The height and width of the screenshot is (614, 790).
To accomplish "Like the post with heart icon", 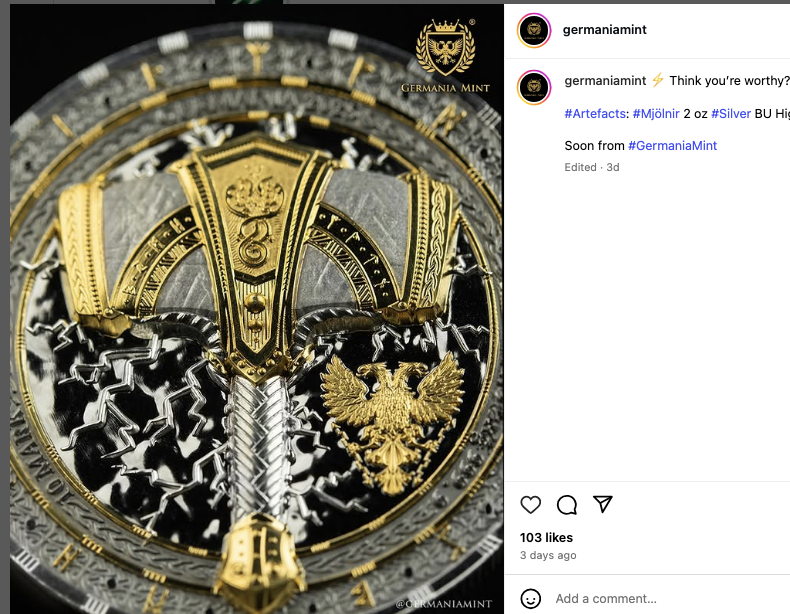I will pyautogui.click(x=531, y=504).
